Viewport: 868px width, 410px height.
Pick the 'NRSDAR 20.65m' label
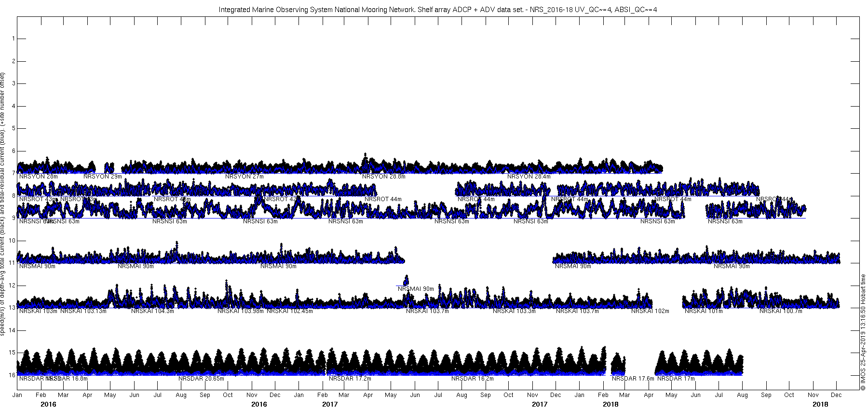click(x=202, y=379)
